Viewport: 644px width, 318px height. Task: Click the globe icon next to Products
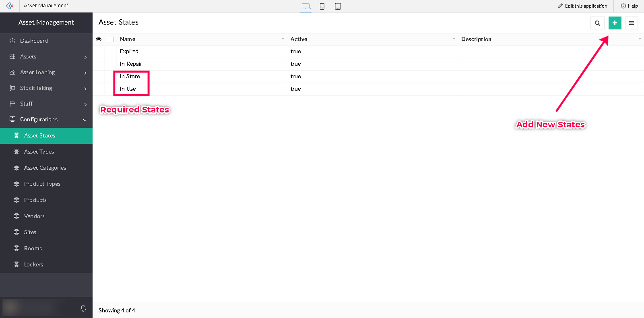tap(17, 200)
